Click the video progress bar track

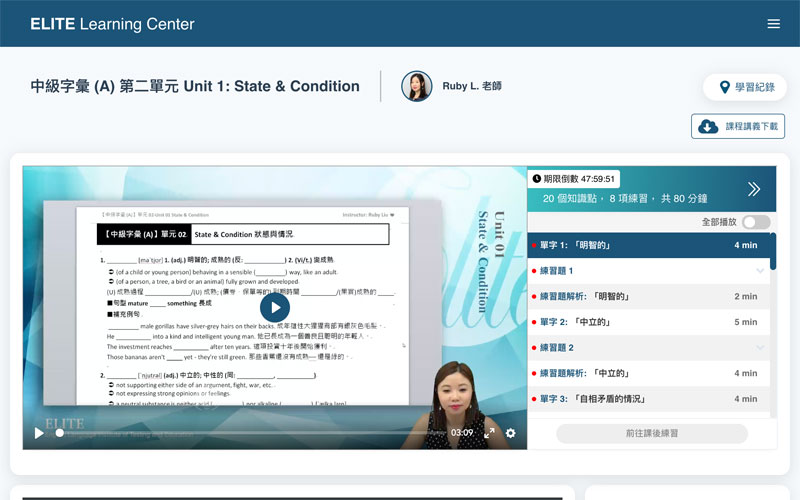250,433
